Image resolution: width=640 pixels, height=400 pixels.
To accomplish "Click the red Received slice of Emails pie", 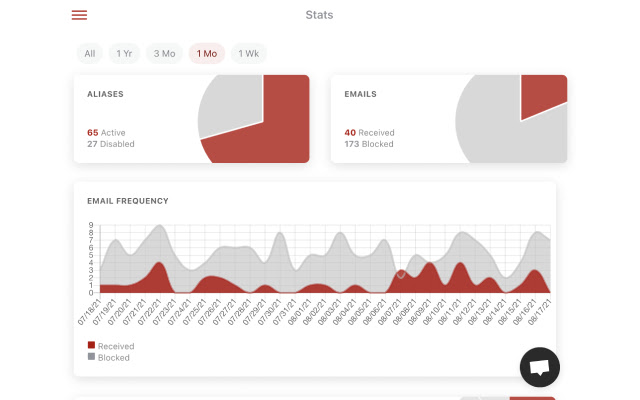I will click(x=541, y=94).
